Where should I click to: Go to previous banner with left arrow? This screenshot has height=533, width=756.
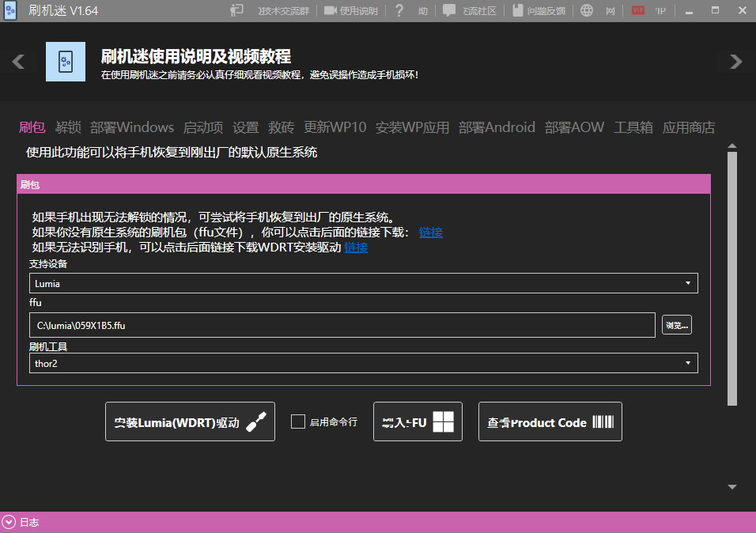[x=19, y=62]
